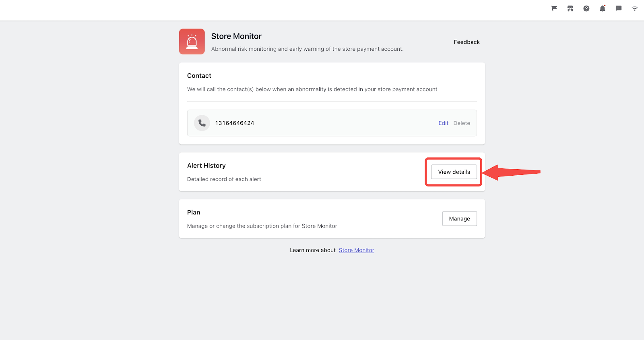This screenshot has height=340, width=644.
Task: View details of Alert History
Action: point(454,172)
